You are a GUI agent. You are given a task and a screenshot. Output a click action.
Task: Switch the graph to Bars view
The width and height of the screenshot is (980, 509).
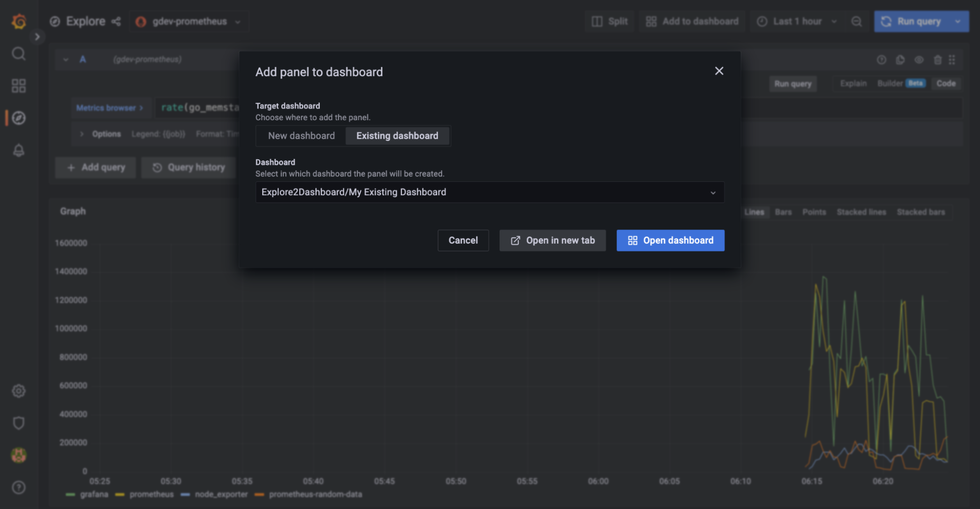(x=783, y=212)
